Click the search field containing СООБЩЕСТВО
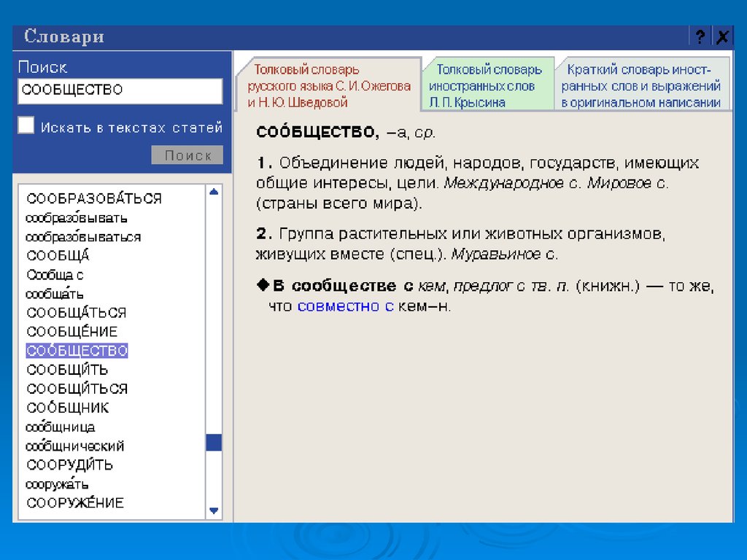 [x=120, y=91]
